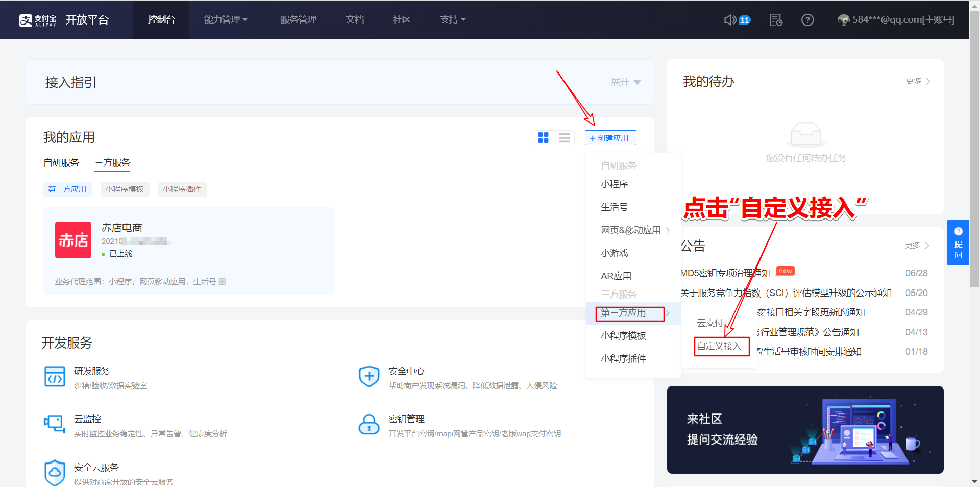This screenshot has width=980, height=487.
Task: Click the scrollbar down arrow
Action: (x=974, y=482)
